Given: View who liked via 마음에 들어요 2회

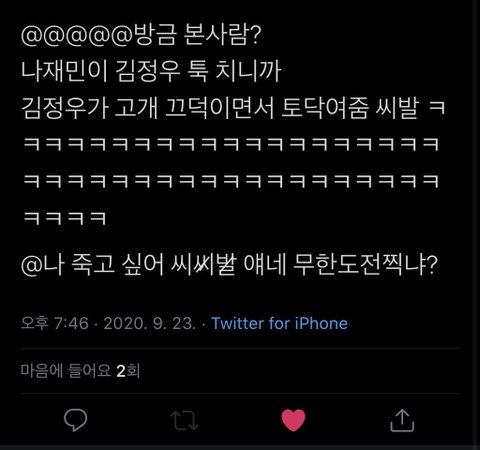Looking at the screenshot, I should (x=80, y=371).
